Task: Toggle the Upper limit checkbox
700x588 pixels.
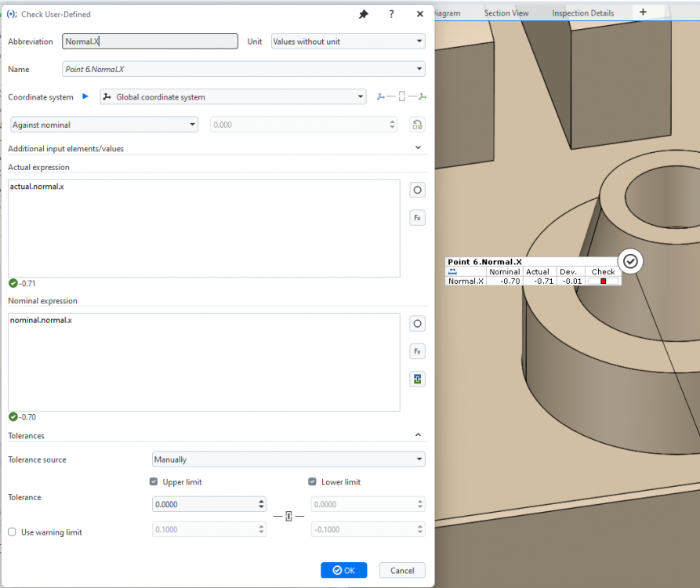Action: click(154, 481)
